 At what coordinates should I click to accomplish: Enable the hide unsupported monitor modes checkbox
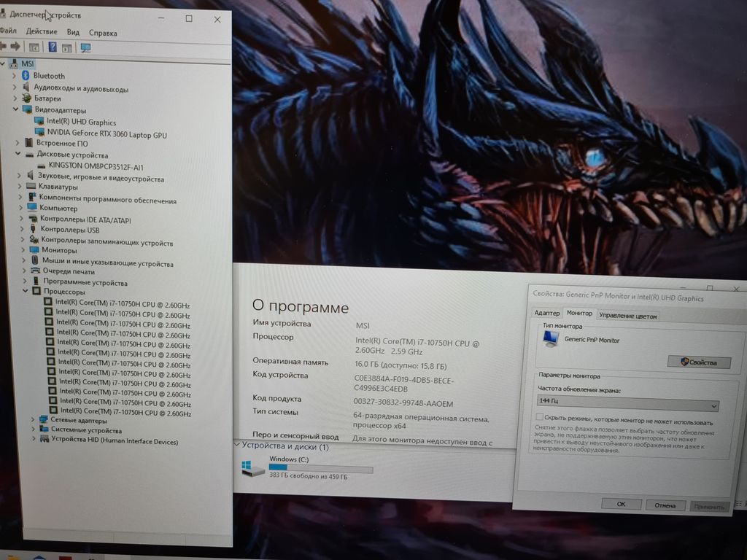(x=540, y=417)
